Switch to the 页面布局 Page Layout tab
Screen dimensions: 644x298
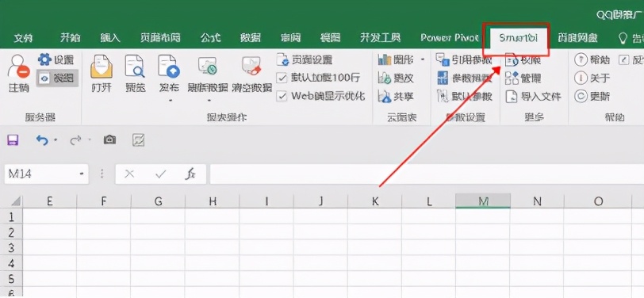coord(160,38)
